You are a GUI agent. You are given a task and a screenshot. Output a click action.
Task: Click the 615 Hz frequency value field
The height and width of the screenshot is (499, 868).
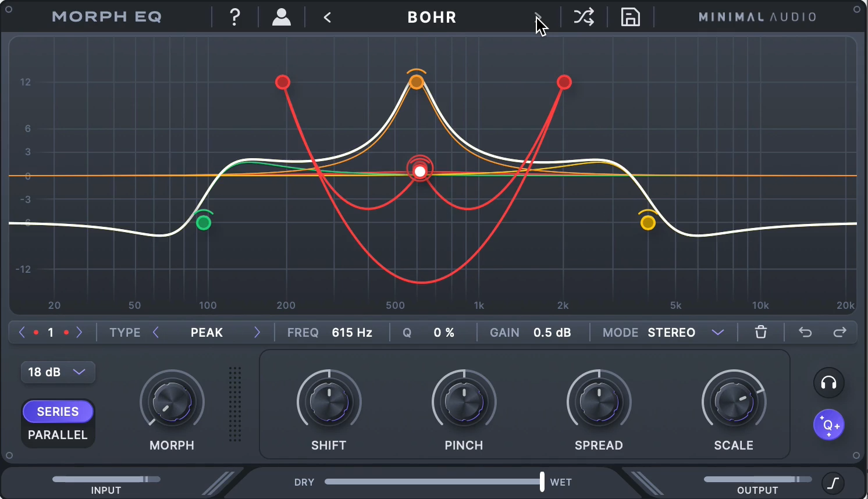pyautogui.click(x=351, y=332)
